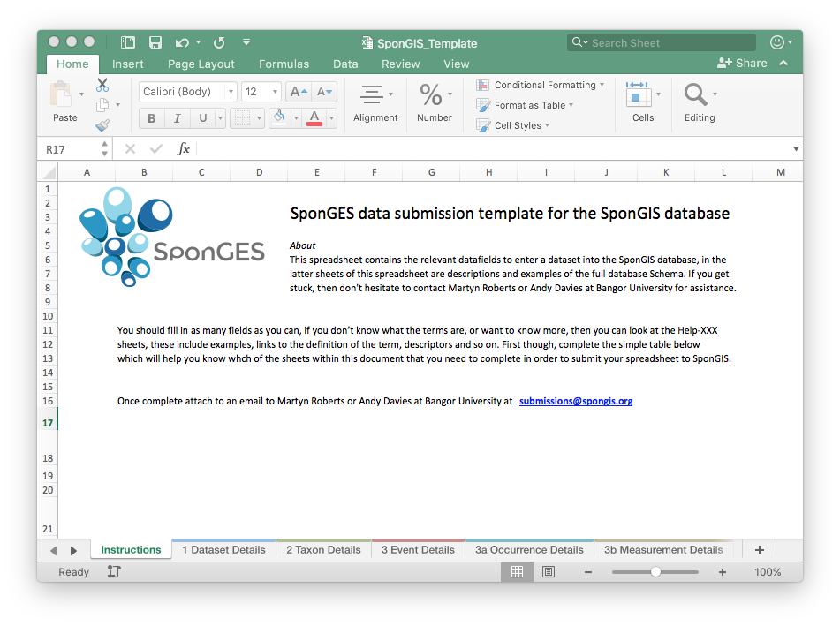Click the Editing magnifier icon
840x626 pixels.
pos(695,94)
